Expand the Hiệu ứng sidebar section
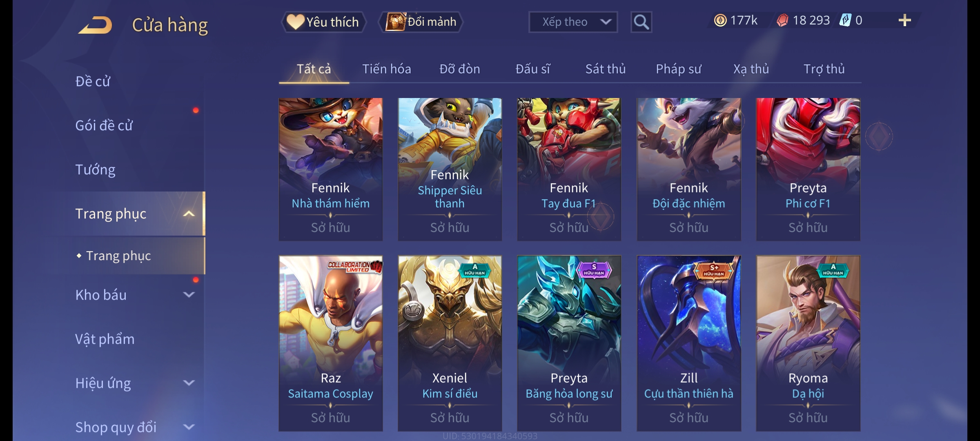Image resolution: width=980 pixels, height=441 pixels. click(x=189, y=383)
